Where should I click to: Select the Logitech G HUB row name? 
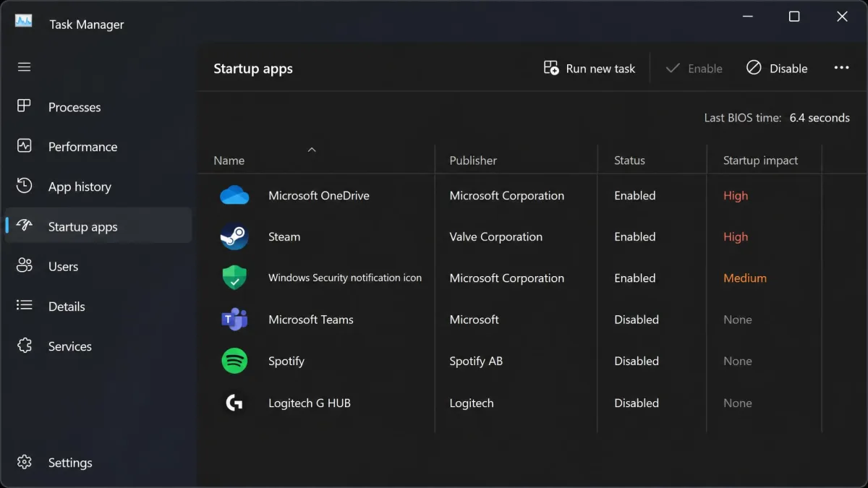click(310, 403)
